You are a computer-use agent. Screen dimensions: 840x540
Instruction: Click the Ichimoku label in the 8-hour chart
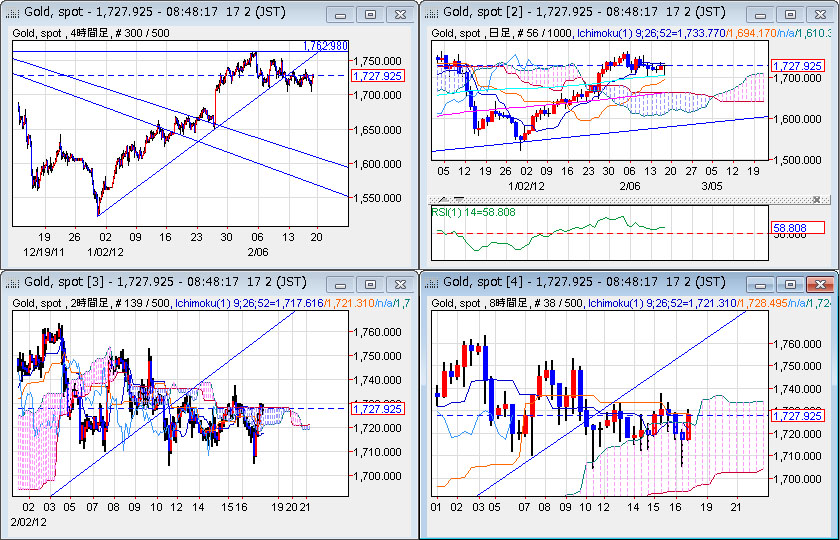tap(620, 302)
